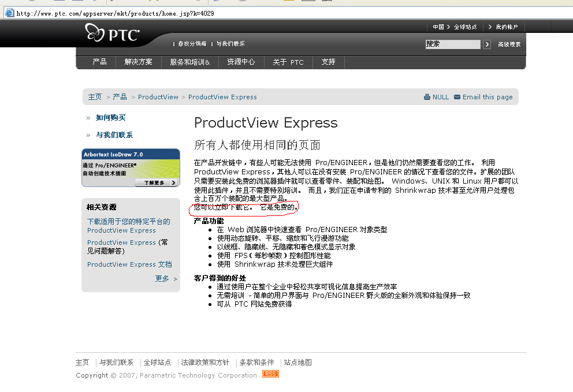Go to 主页 in the breadcrumb
This screenshot has height=392, width=573.
pyautogui.click(x=95, y=97)
